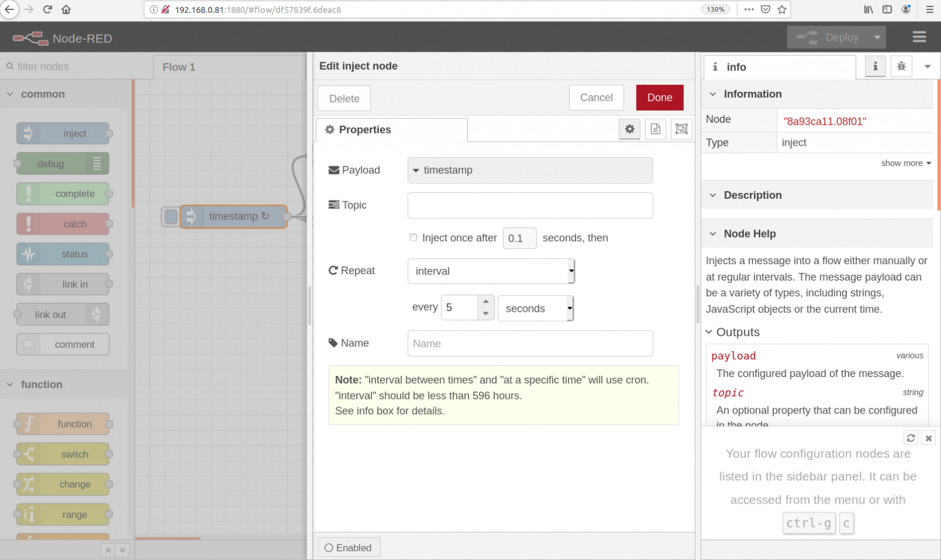Refresh the tips box in sidebar

910,438
